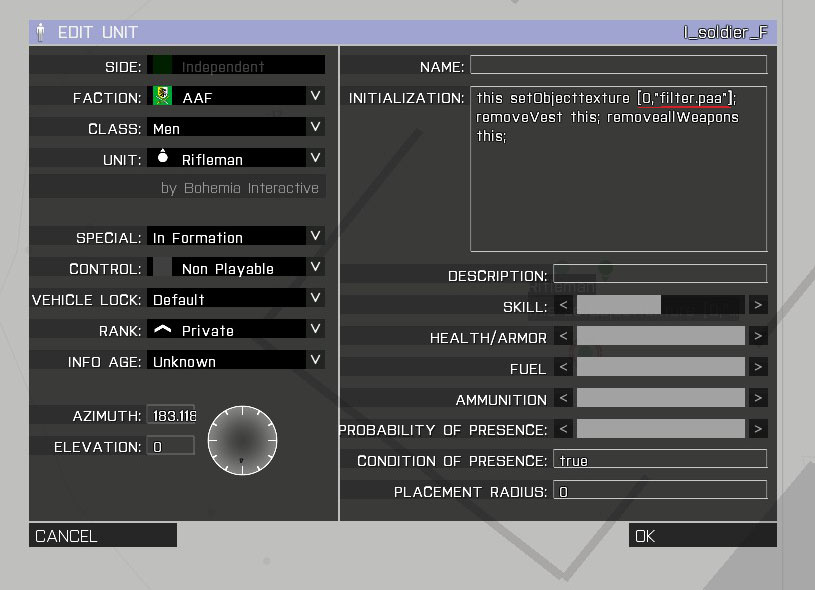Click the Azimuth value field
Viewport: 815px width, 590px height.
pos(171,414)
